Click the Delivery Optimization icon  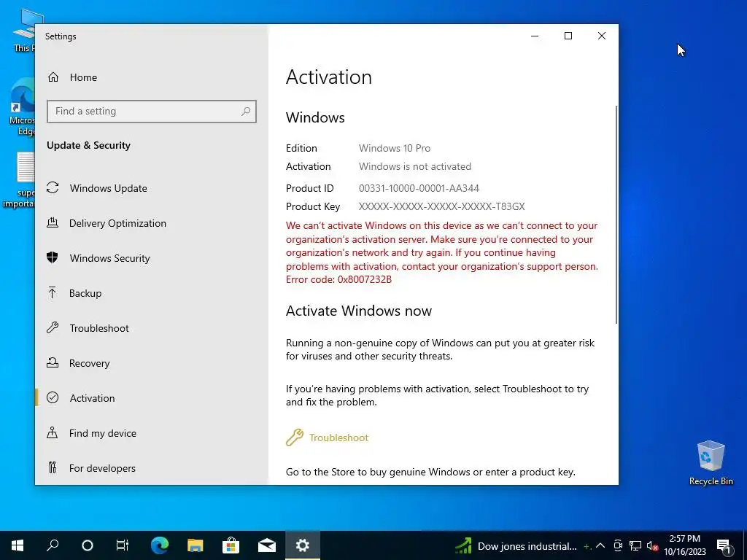click(x=53, y=223)
